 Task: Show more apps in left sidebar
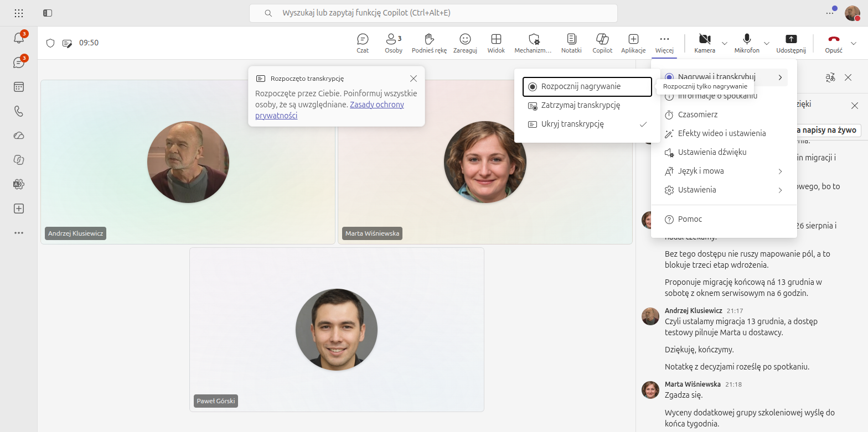tap(19, 233)
